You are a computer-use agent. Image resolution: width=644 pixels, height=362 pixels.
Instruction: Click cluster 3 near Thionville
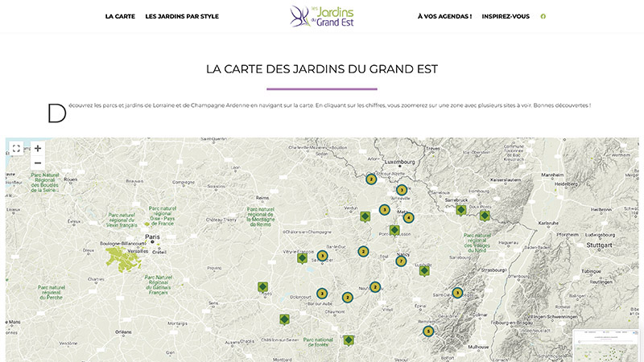tap(402, 190)
